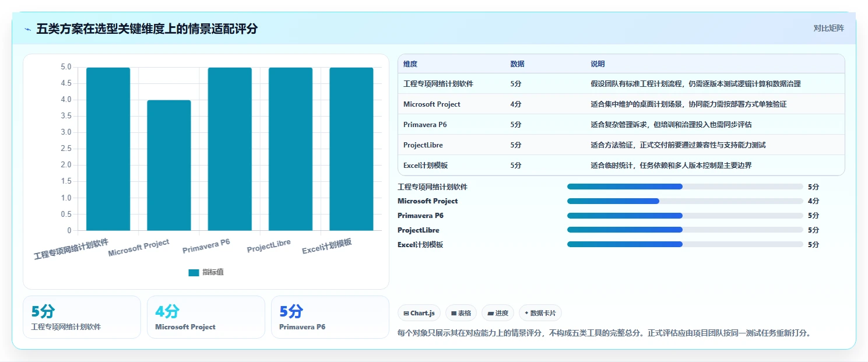Select the Microsoft Project table row cell

tap(432, 104)
